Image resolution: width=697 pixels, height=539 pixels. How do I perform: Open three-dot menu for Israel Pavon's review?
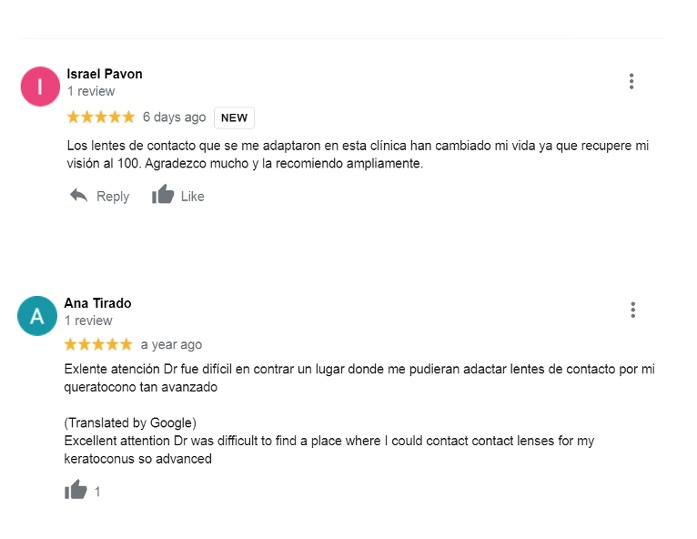631,81
